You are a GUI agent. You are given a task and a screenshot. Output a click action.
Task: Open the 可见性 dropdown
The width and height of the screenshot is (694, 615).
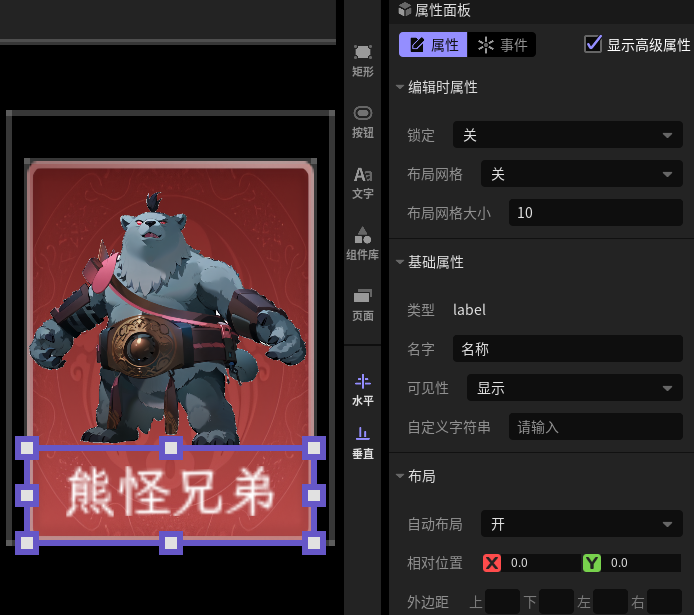[574, 388]
